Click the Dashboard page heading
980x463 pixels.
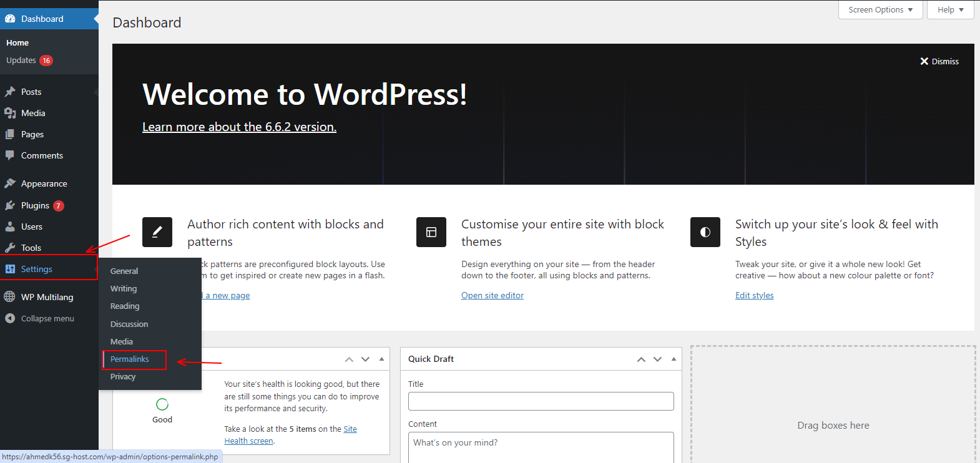tap(147, 22)
